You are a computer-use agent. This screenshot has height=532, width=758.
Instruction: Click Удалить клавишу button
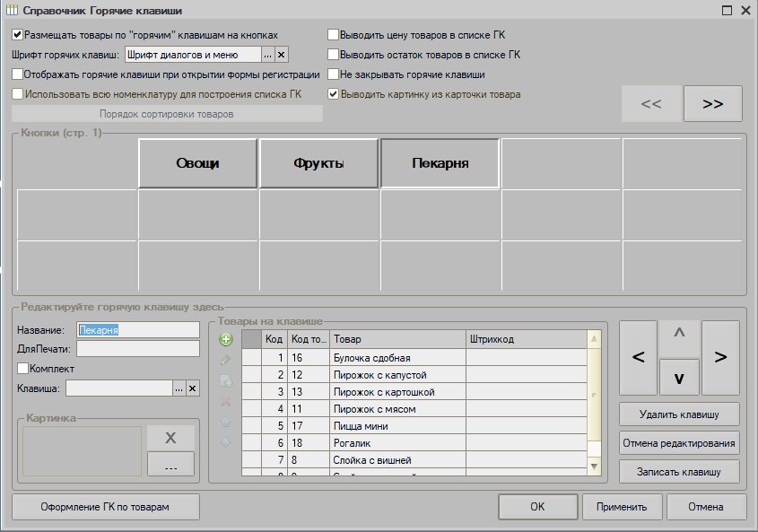point(679,414)
